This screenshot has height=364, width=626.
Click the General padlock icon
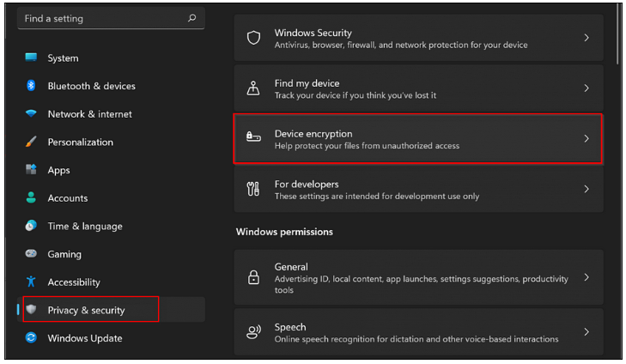253,277
